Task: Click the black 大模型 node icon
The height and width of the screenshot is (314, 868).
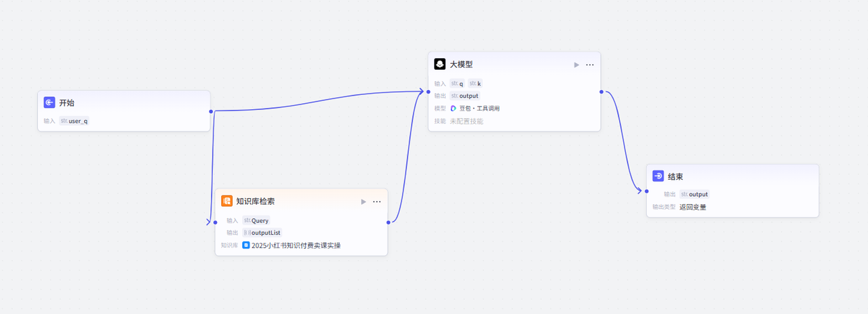Action: click(x=439, y=64)
